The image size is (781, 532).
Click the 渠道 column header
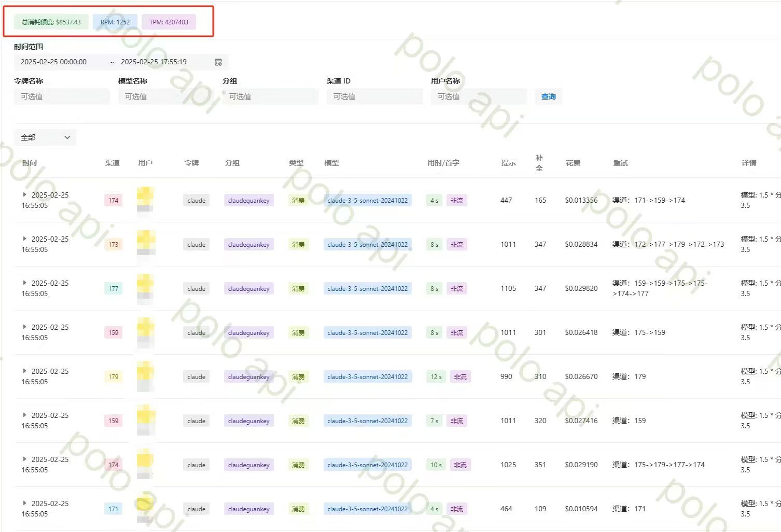tap(113, 163)
